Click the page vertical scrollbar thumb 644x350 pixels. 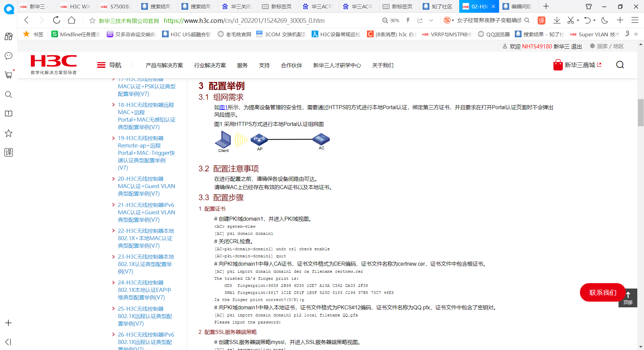[641, 113]
